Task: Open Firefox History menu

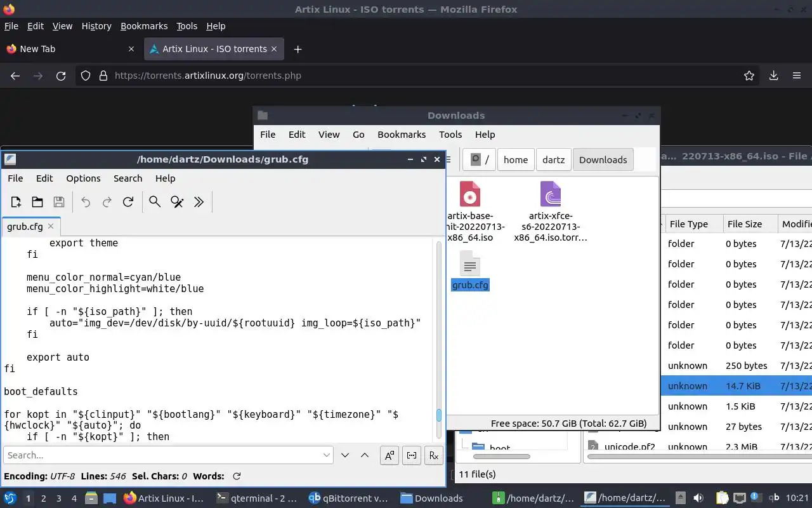Action: 96,26
